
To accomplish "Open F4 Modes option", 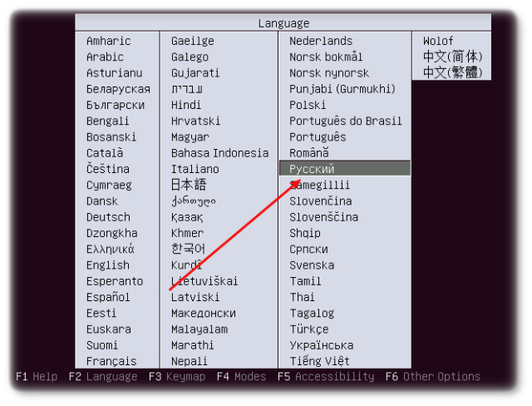I will coord(241,377).
